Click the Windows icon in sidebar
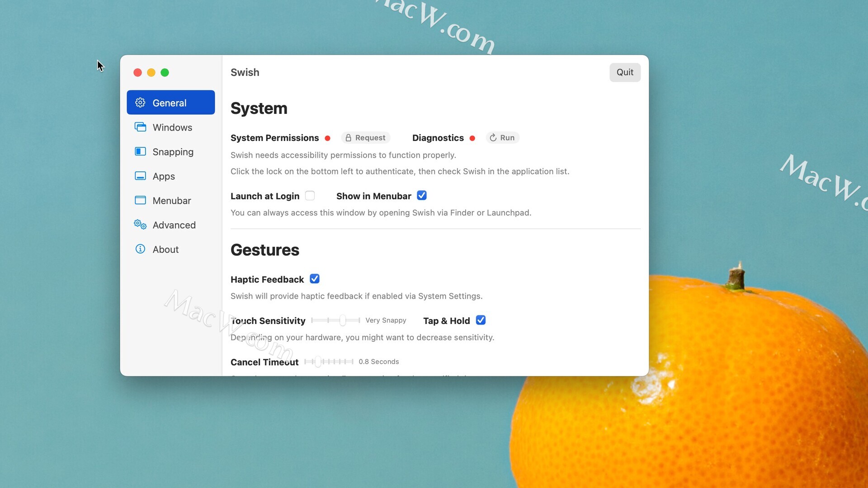 (x=140, y=127)
